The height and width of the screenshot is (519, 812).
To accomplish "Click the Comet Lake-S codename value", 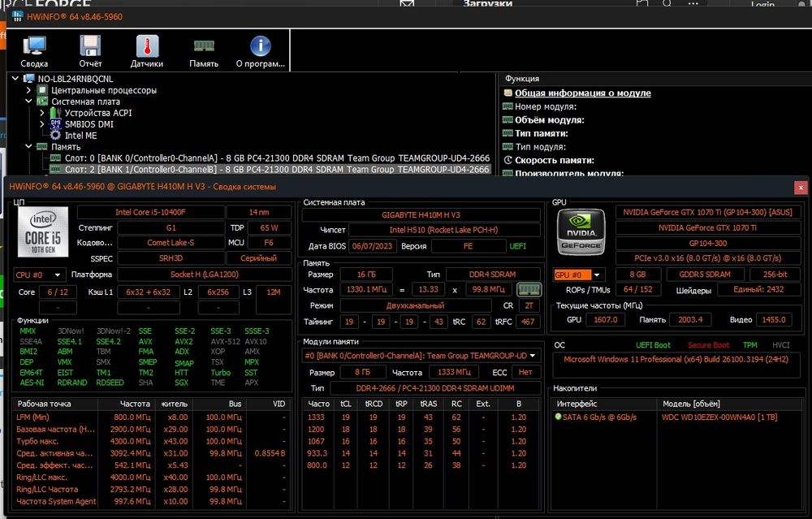I will (171, 242).
